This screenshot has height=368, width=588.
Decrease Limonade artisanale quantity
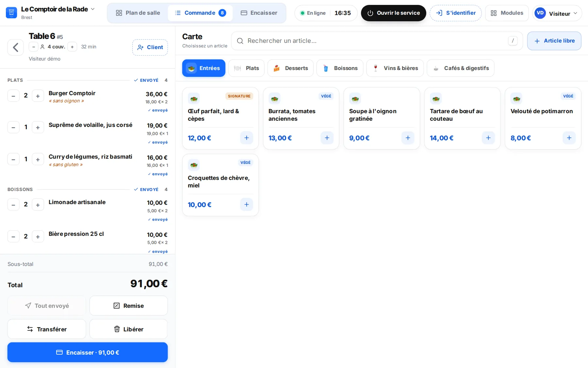pos(13,205)
